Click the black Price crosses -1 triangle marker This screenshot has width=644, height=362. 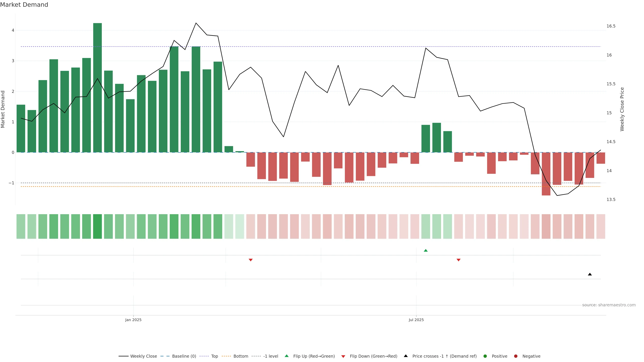(590, 274)
